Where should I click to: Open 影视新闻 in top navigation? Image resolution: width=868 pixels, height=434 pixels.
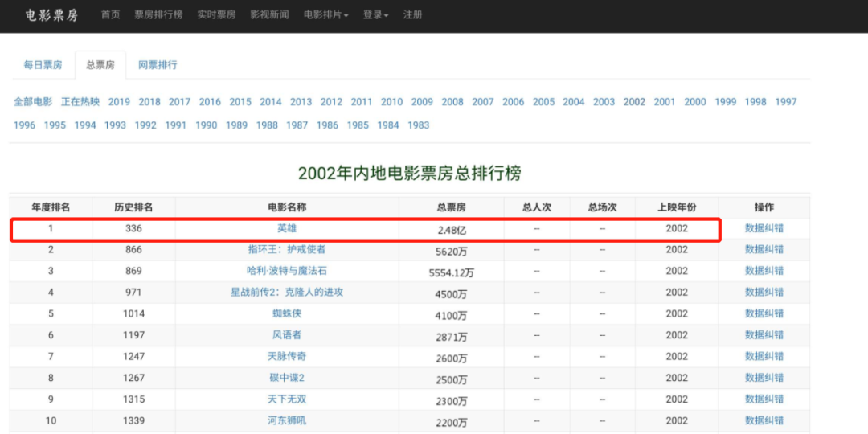point(269,15)
